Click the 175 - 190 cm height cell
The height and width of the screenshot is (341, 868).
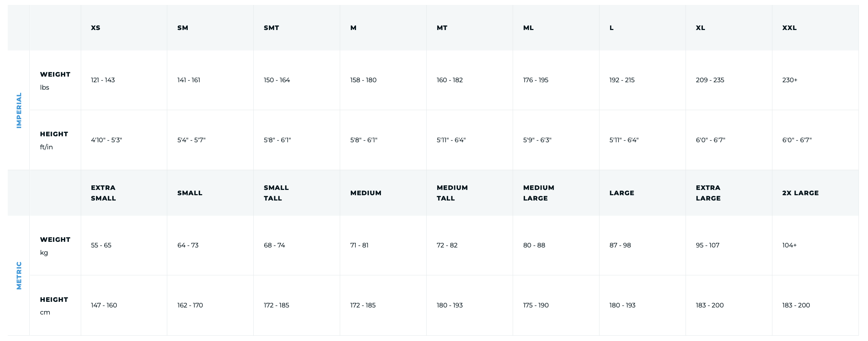click(x=536, y=305)
